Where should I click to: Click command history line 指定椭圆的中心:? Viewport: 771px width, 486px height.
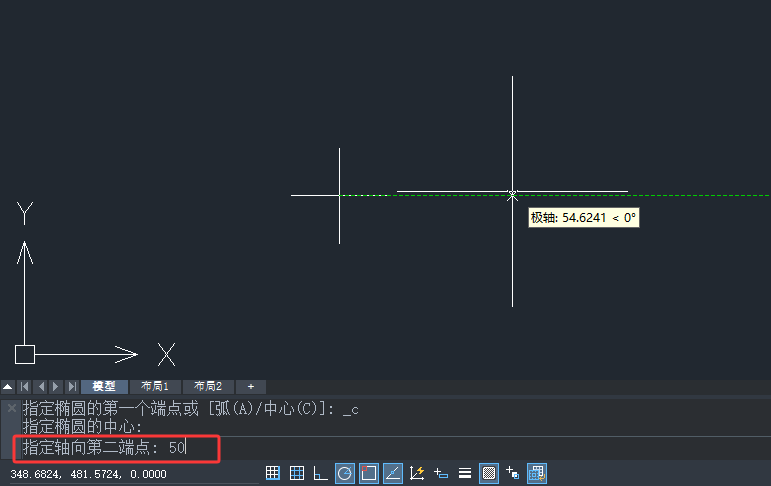pyautogui.click(x=82, y=426)
